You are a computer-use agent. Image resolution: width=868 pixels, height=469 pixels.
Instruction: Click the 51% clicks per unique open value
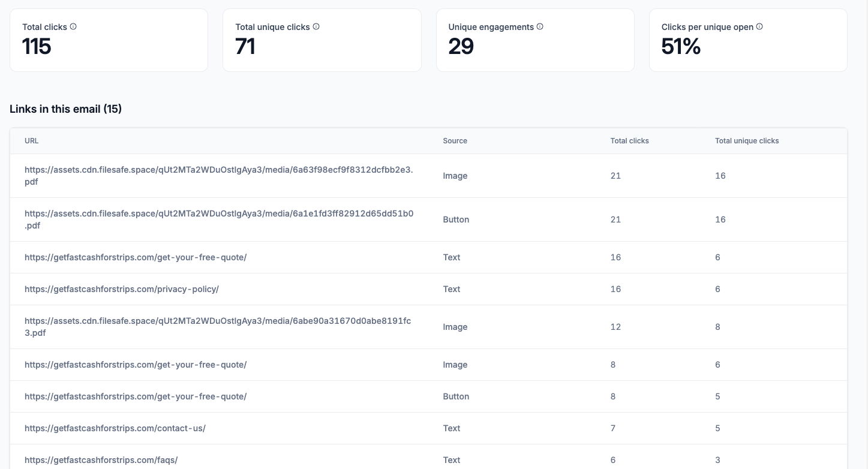[681, 46]
